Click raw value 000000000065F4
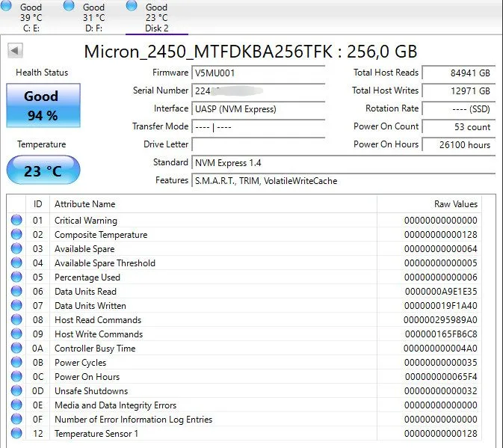Screen dimensions: 503x448 [x=441, y=377]
